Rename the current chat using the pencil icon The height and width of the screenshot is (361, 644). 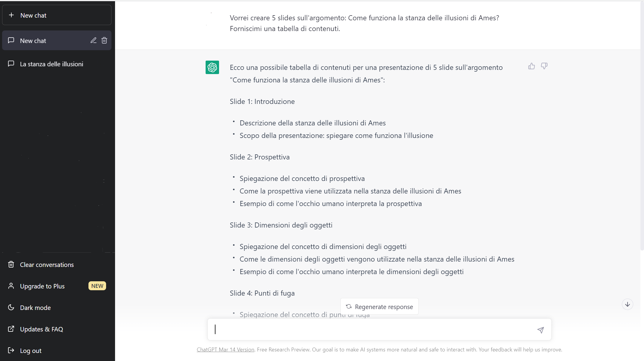click(x=93, y=40)
